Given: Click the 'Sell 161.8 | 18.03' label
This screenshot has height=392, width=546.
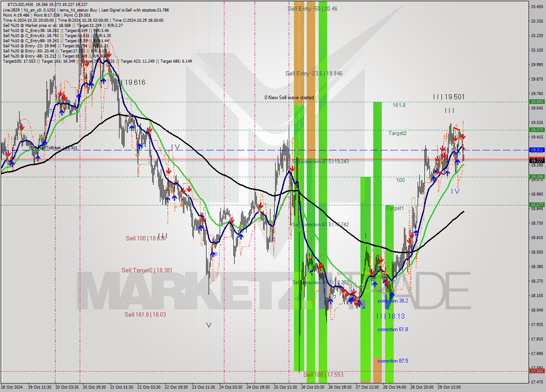Looking at the screenshot, I should (145, 314).
